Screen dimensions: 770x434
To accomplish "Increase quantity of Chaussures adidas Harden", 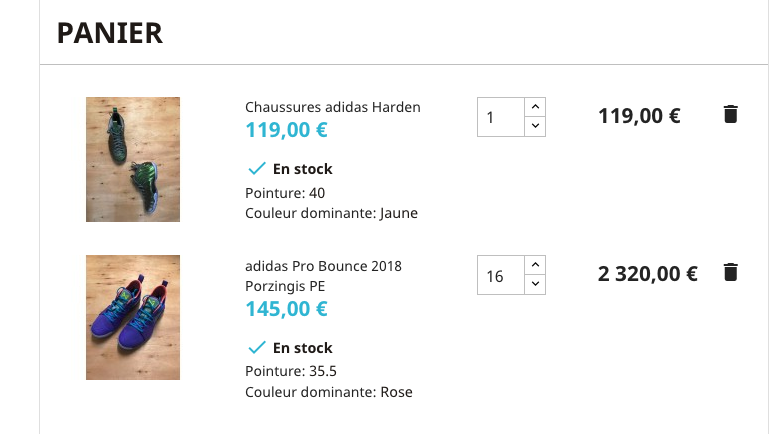I will coord(535,106).
